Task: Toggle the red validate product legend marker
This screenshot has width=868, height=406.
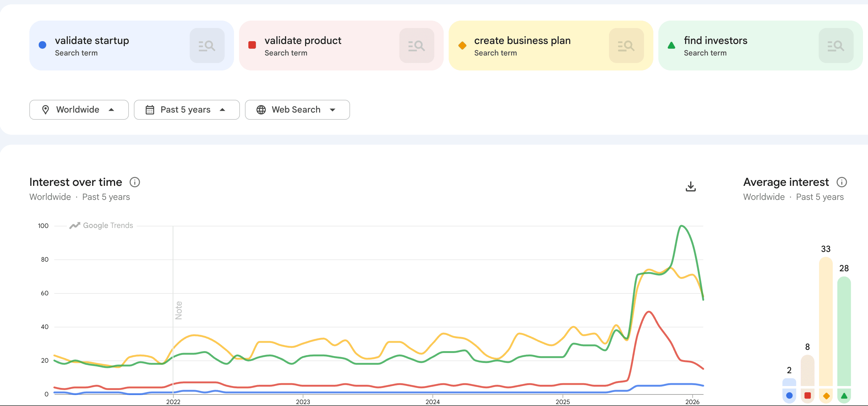Action: coord(807,396)
